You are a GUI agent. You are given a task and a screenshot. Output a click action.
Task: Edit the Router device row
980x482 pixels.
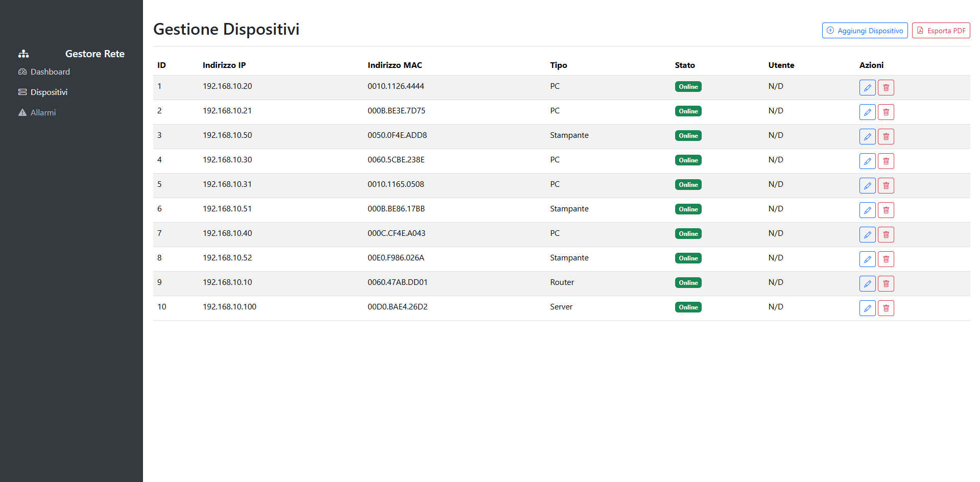(x=867, y=283)
